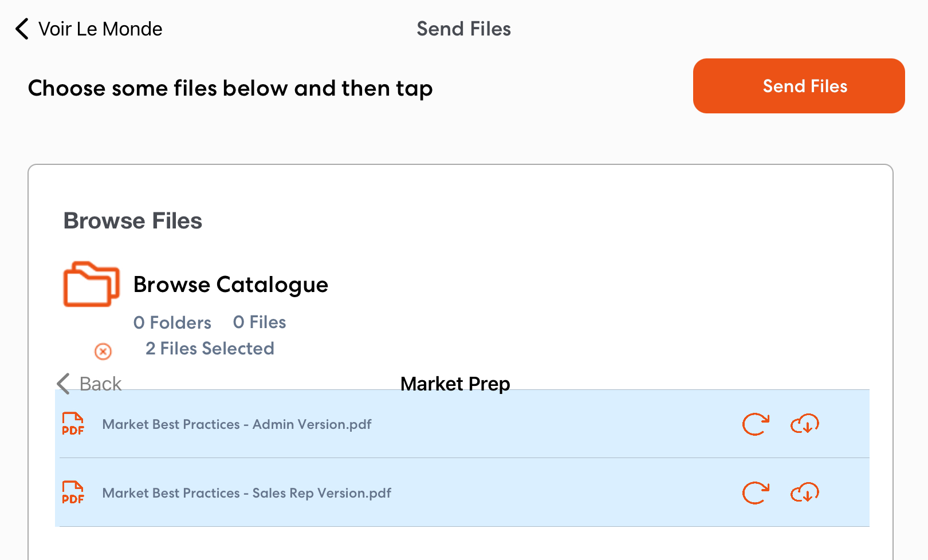Viewport: 928px width, 560px height.
Task: Deselect Market Best Practices - Sales Rep Version.pdf row
Action: pyautogui.click(x=462, y=492)
